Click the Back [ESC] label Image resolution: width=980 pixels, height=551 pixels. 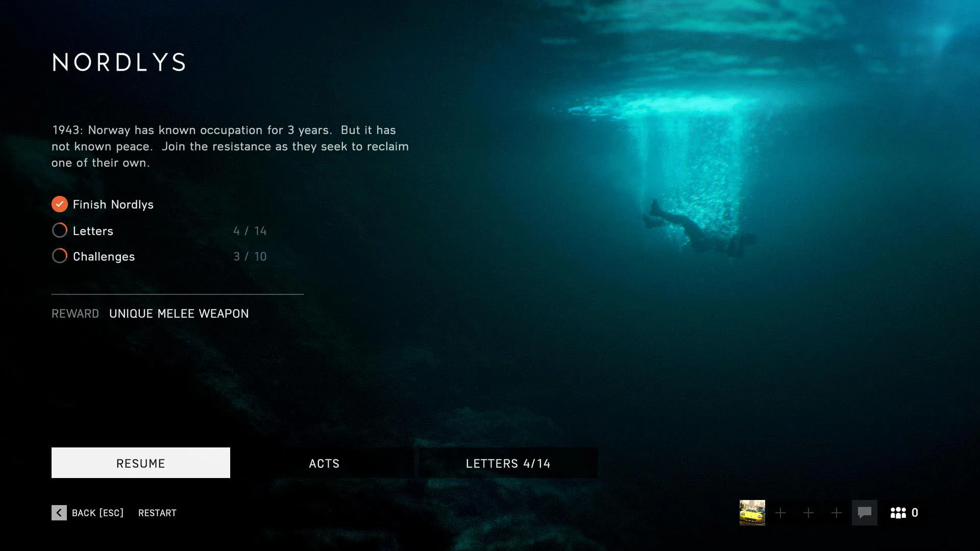[x=97, y=513]
